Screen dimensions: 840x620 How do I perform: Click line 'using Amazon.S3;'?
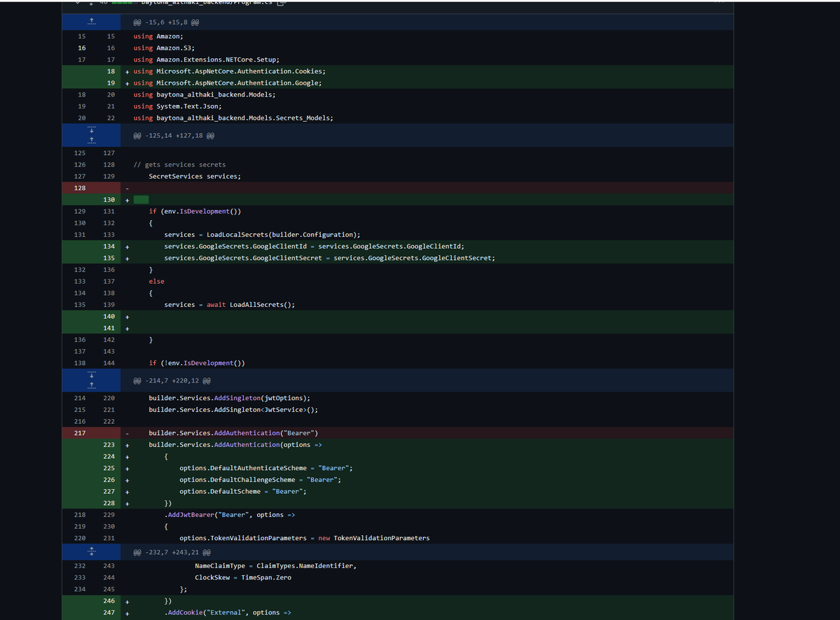[164, 48]
